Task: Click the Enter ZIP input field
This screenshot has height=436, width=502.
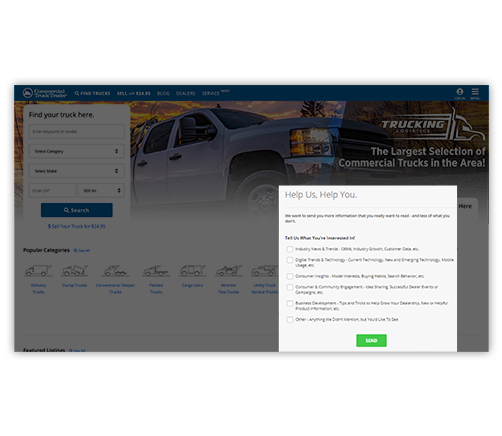Action: click(x=52, y=191)
